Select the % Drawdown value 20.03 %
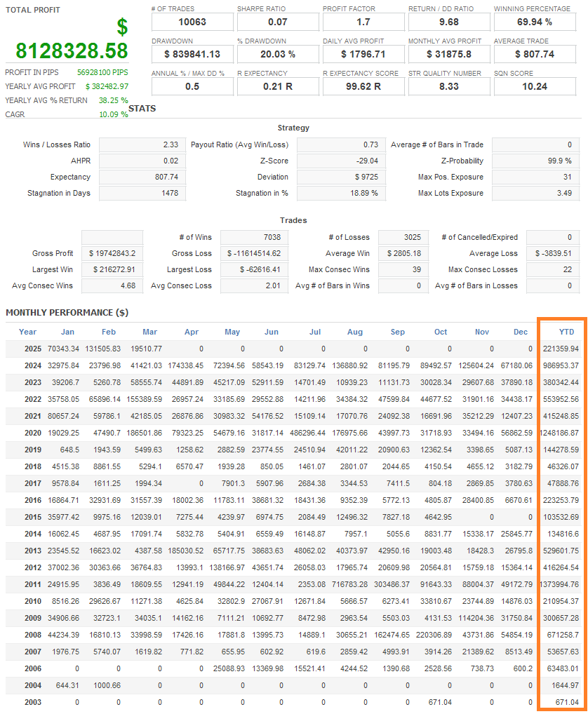This screenshot has height=714, width=588. [278, 54]
